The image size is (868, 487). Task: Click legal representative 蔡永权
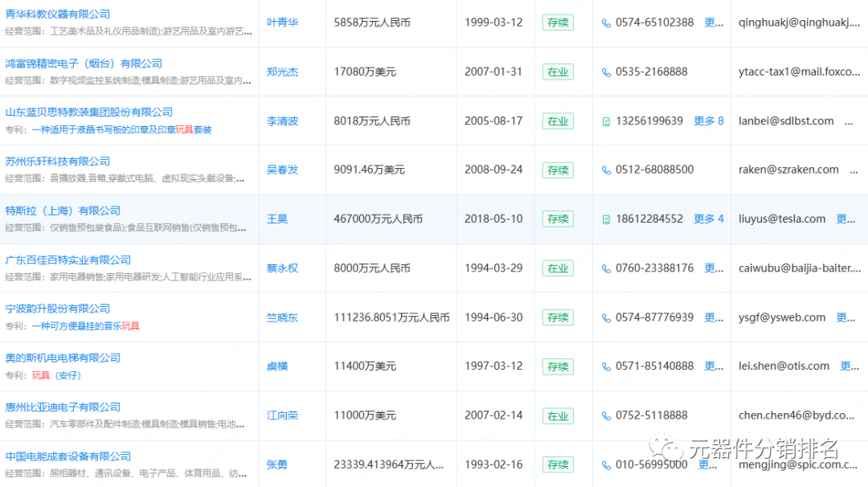(x=282, y=268)
